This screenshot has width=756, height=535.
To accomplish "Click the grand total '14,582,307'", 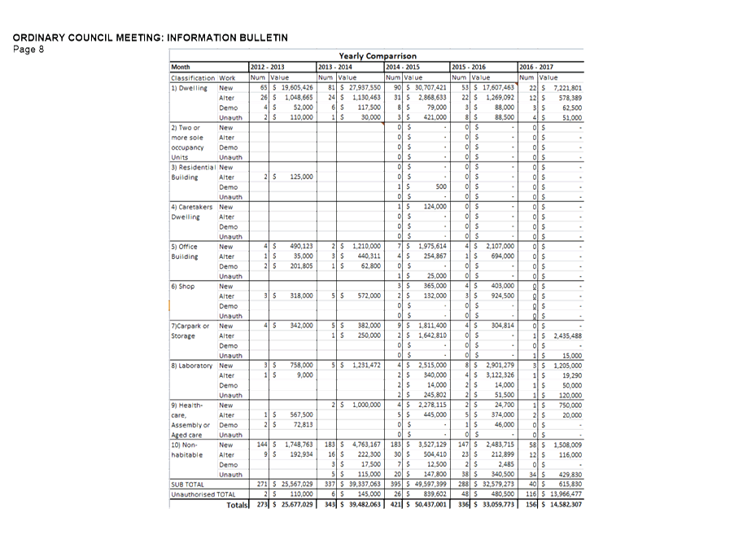I will (566, 505).
